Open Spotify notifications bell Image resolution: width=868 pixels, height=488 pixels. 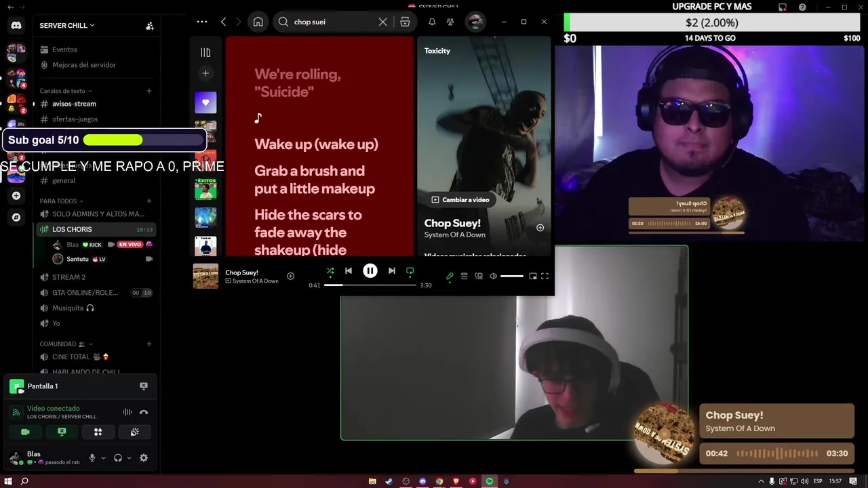(432, 22)
